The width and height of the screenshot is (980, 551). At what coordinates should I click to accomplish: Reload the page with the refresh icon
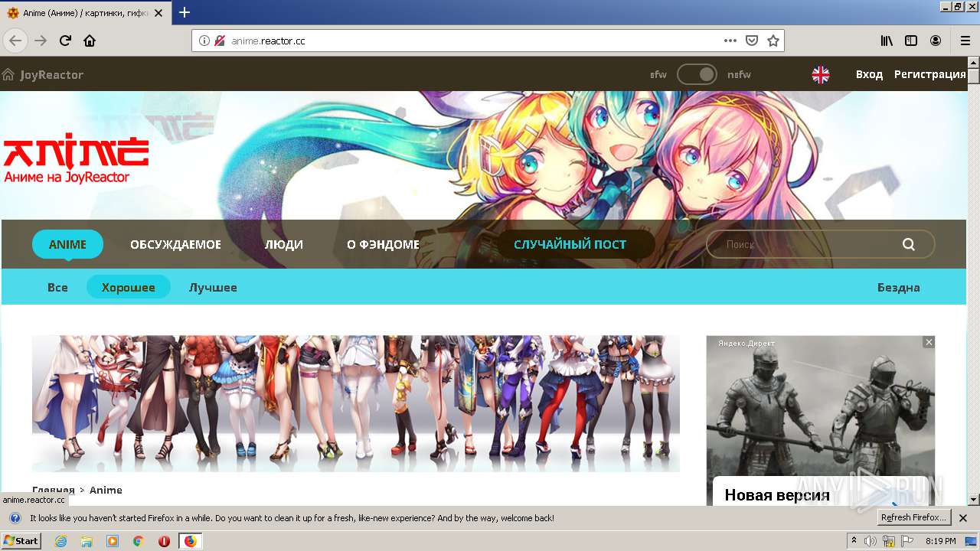pyautogui.click(x=65, y=41)
